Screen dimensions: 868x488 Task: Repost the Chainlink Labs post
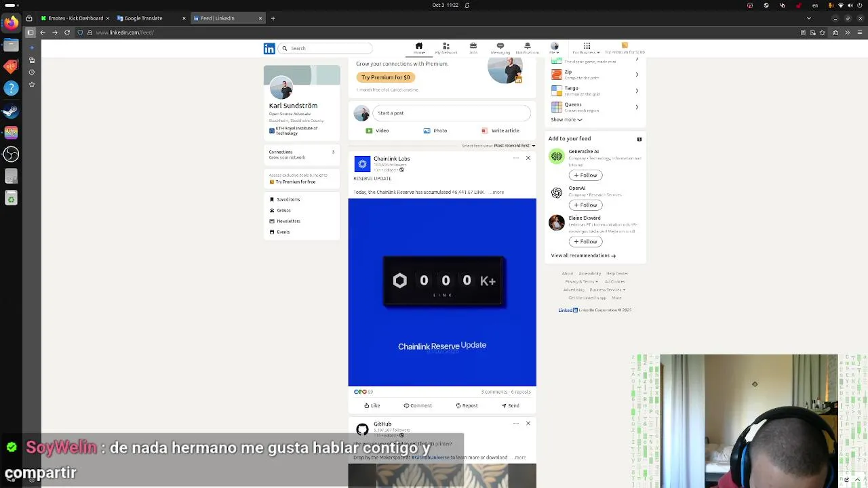click(467, 406)
